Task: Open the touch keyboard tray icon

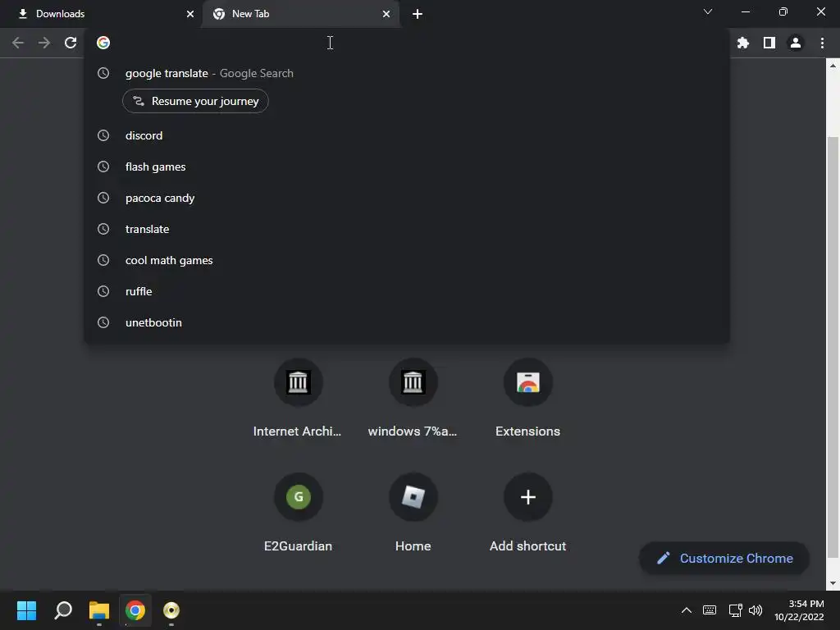Action: click(x=710, y=610)
